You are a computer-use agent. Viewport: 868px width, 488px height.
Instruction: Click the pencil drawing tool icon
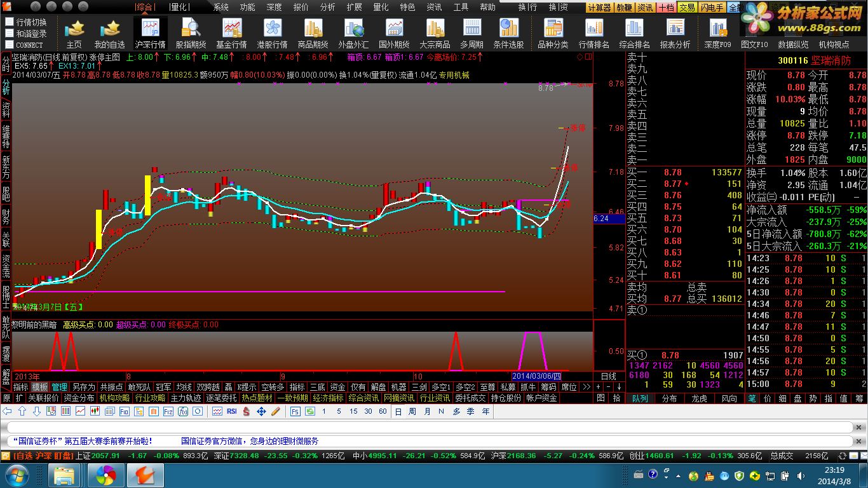click(275, 412)
